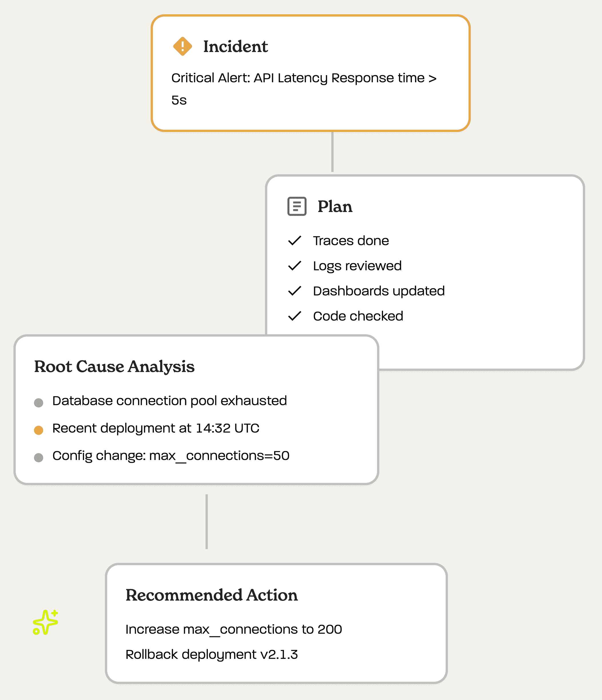The image size is (602, 700).
Task: Select the Root Cause Analysis heading
Action: pos(114,367)
